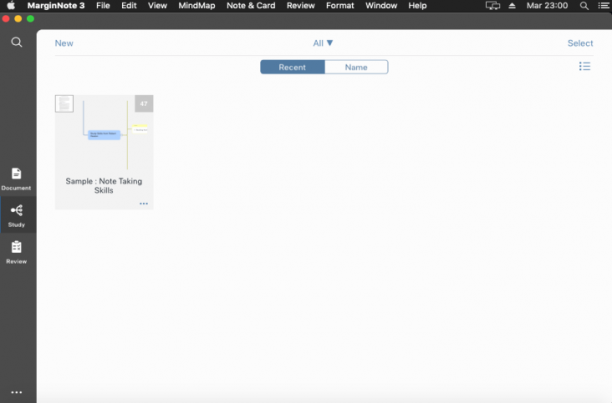This screenshot has width=612, height=403.
Task: Open the MindMap menu
Action: coord(197,5)
